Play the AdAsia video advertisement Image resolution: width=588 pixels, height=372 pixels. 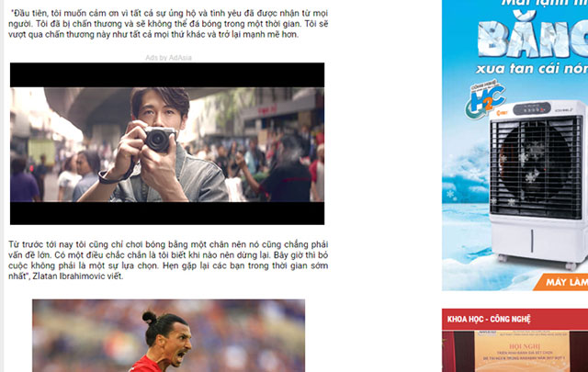(x=167, y=144)
